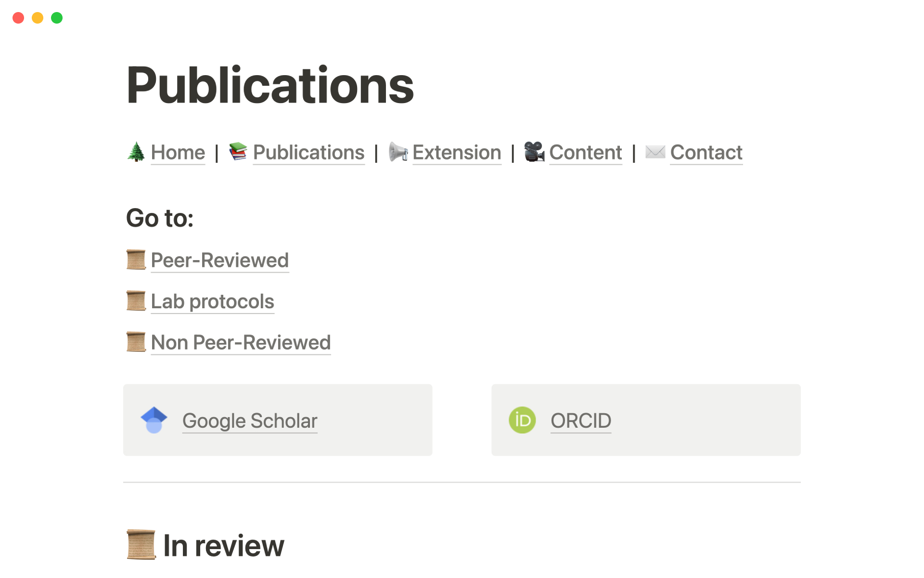Image resolution: width=924 pixels, height=578 pixels.
Task: Click the envelope icon beside Contact
Action: 655,152
